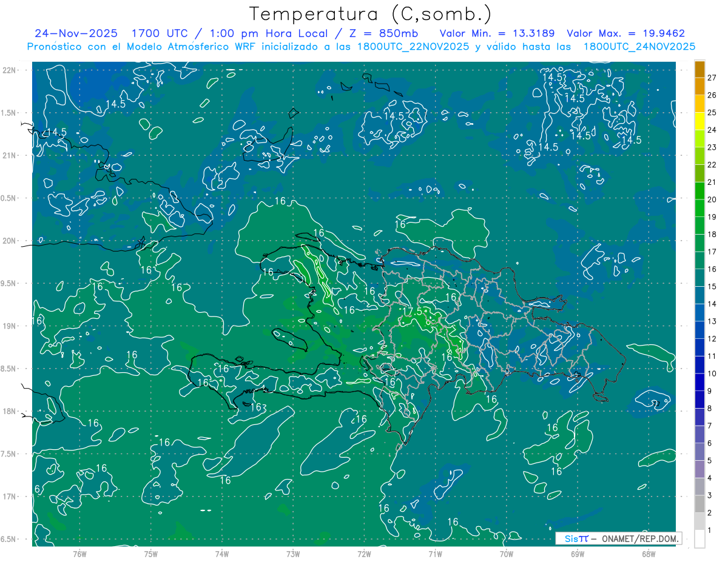The width and height of the screenshot is (728, 562).
Task: Click the bright yellow swatch of the color scale
Action: [x=699, y=121]
